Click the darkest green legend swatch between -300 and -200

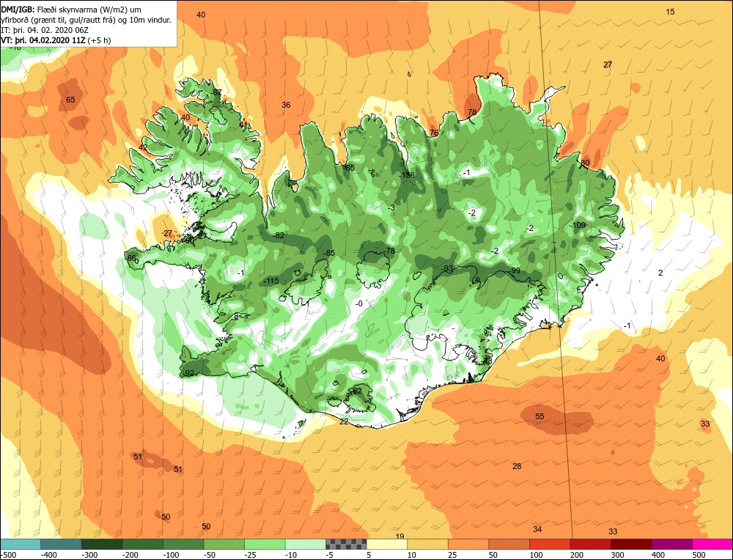pyautogui.click(x=102, y=544)
